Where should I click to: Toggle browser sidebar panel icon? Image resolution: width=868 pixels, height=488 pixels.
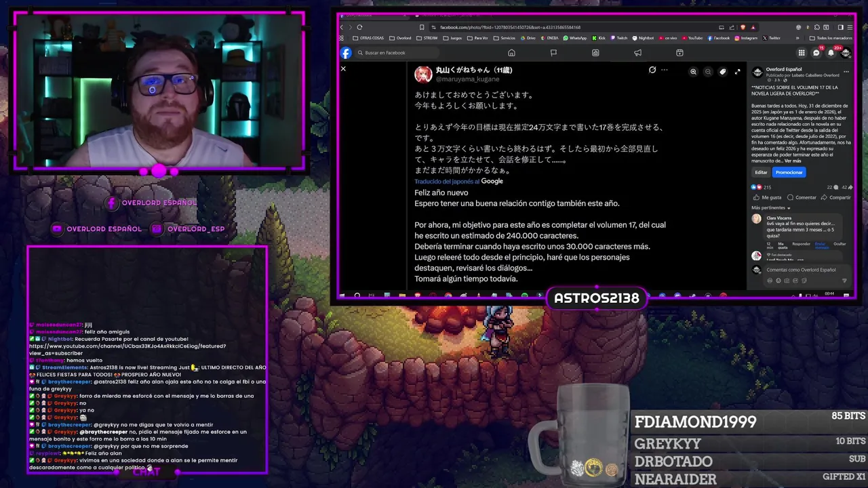click(840, 27)
